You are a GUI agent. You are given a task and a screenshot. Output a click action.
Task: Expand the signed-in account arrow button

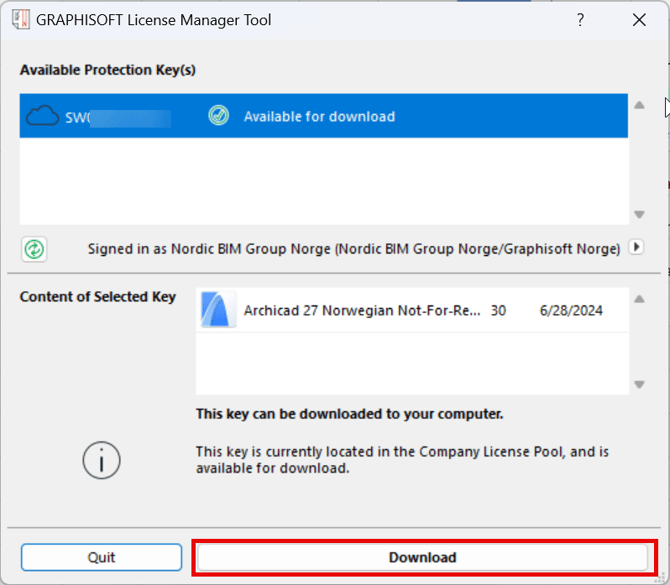click(636, 247)
